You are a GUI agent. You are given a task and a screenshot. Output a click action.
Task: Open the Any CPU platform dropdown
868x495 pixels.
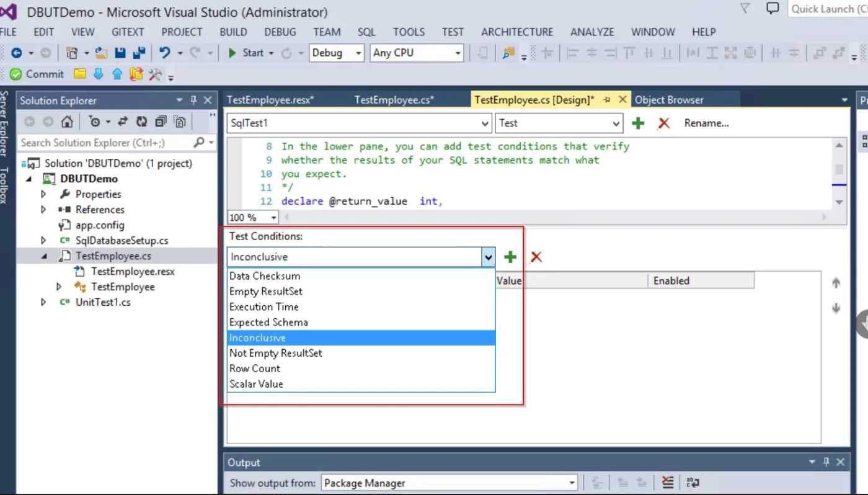(x=417, y=53)
